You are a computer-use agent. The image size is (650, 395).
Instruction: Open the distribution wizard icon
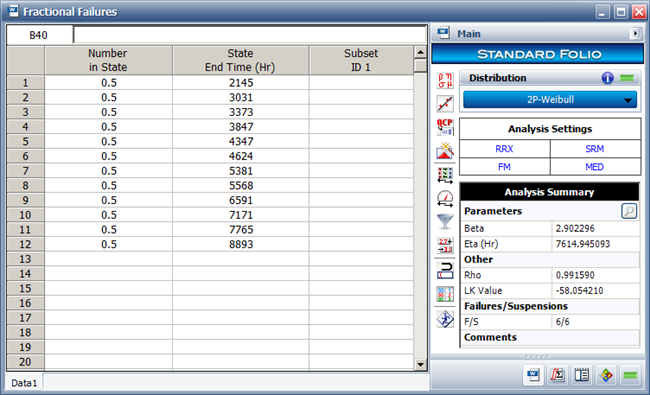click(445, 151)
